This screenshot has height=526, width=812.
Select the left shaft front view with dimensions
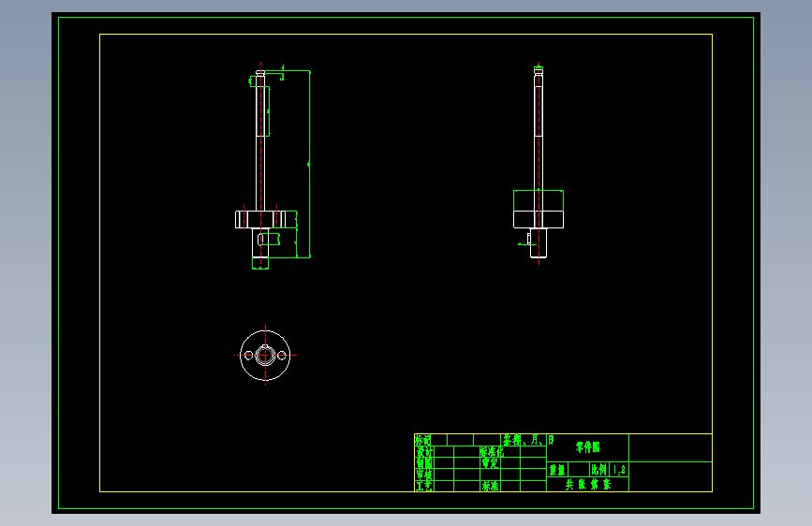273,166
